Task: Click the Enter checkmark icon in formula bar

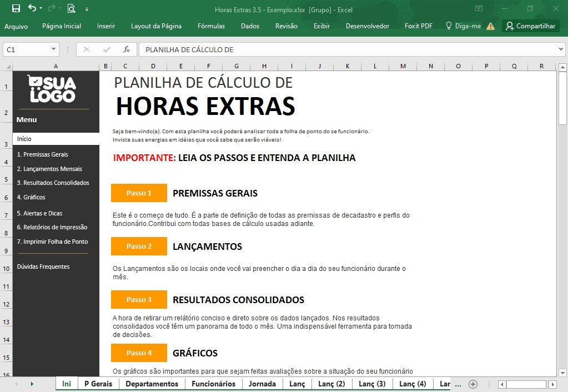Action: point(107,49)
